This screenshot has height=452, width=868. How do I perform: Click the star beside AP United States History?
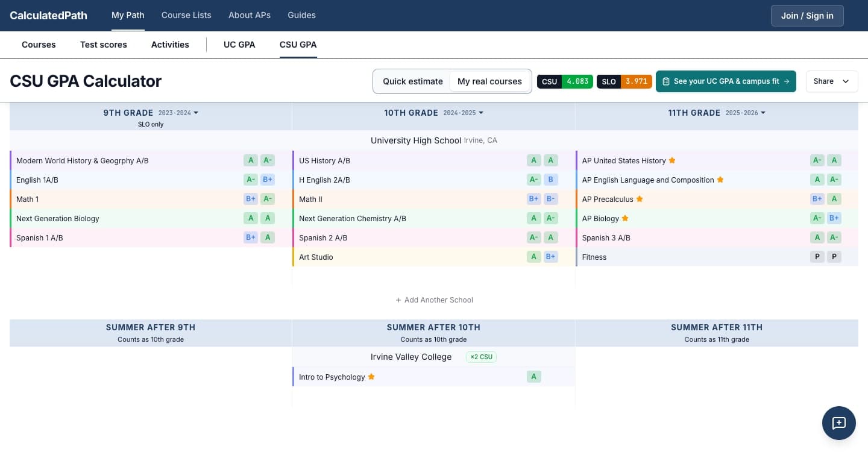[672, 160]
